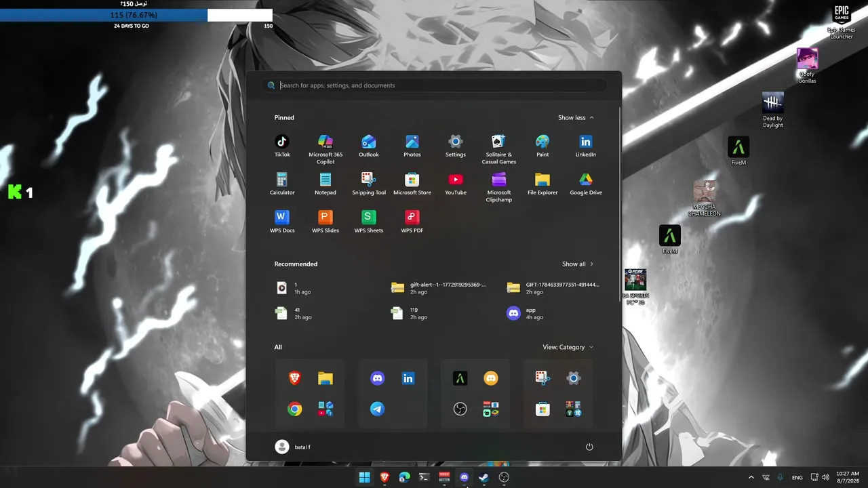The height and width of the screenshot is (488, 868).
Task: Launch the pinned YouTube app
Action: tap(456, 184)
